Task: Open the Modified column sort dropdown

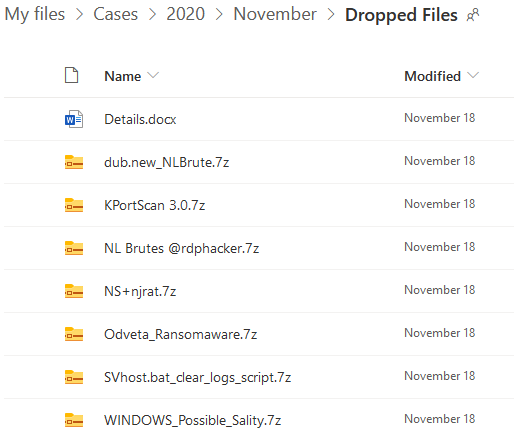Action: (x=473, y=75)
